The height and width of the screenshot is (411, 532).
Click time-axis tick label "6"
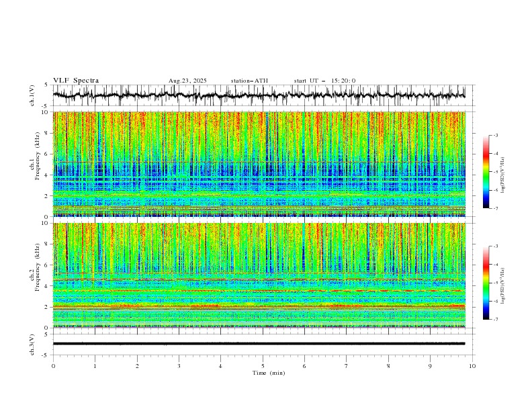304,366
